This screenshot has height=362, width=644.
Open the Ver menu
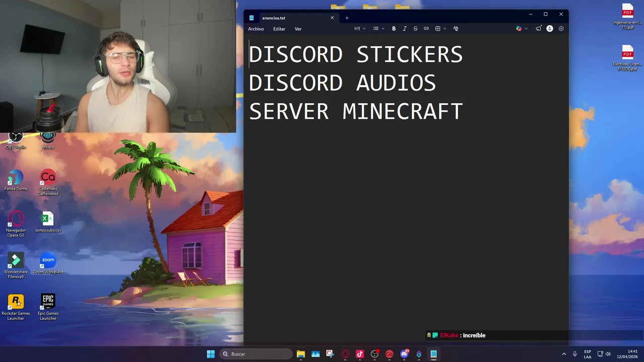coord(298,29)
